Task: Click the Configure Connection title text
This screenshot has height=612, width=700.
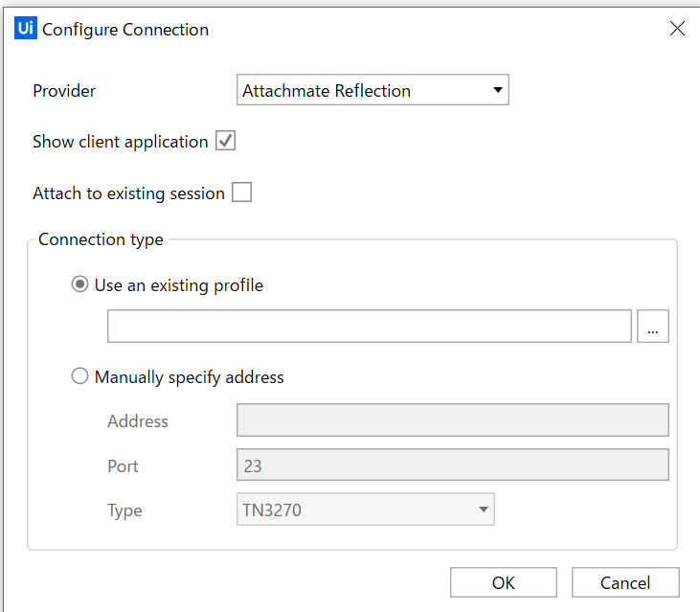Action: tap(125, 30)
